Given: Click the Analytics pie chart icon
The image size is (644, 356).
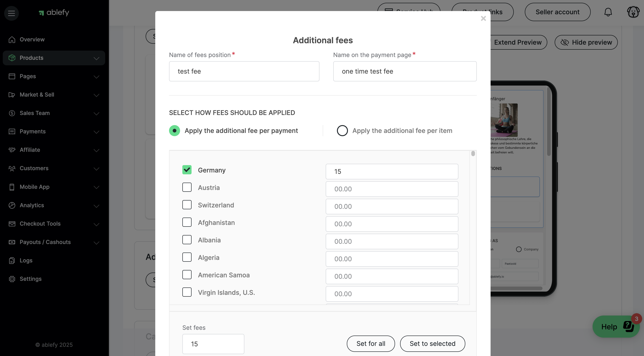Looking at the screenshot, I should pos(12,205).
